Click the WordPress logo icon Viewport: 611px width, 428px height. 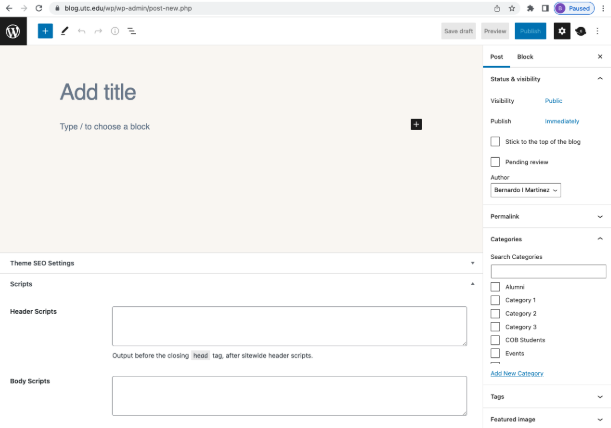coord(13,31)
